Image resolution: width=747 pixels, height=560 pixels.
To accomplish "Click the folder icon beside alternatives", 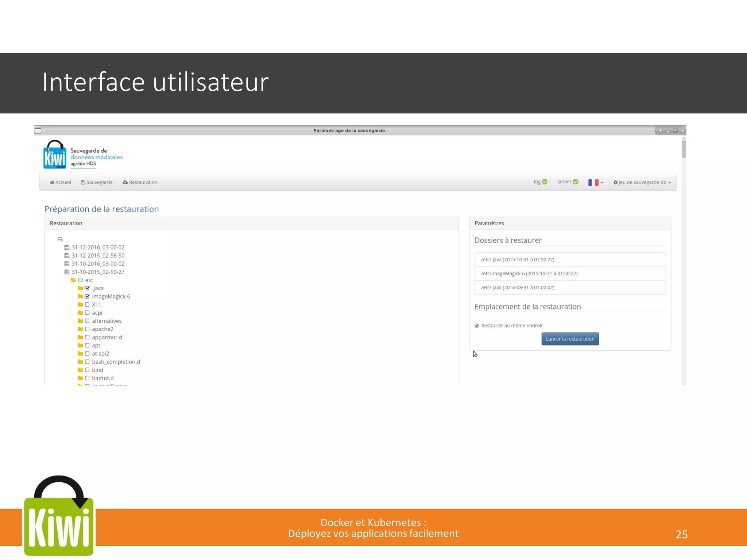I will pos(80,321).
